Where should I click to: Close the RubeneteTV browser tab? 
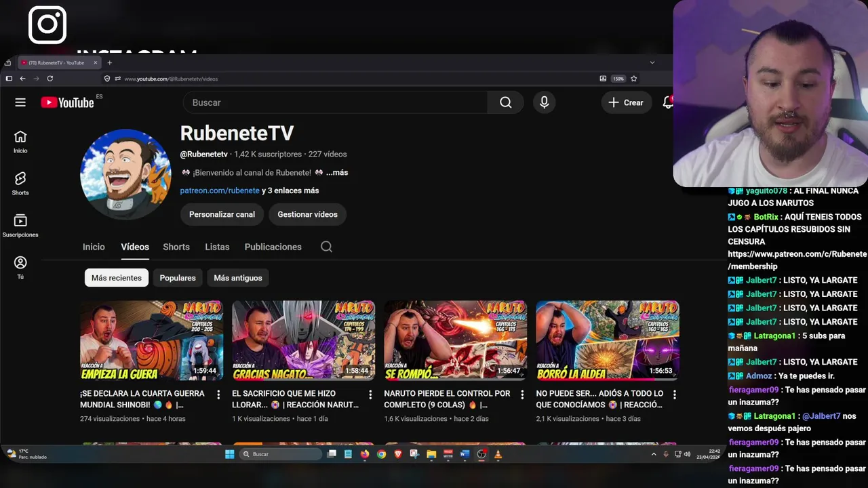point(96,63)
